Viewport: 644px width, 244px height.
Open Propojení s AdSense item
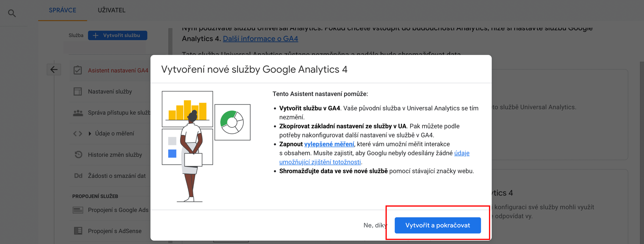[x=115, y=231]
